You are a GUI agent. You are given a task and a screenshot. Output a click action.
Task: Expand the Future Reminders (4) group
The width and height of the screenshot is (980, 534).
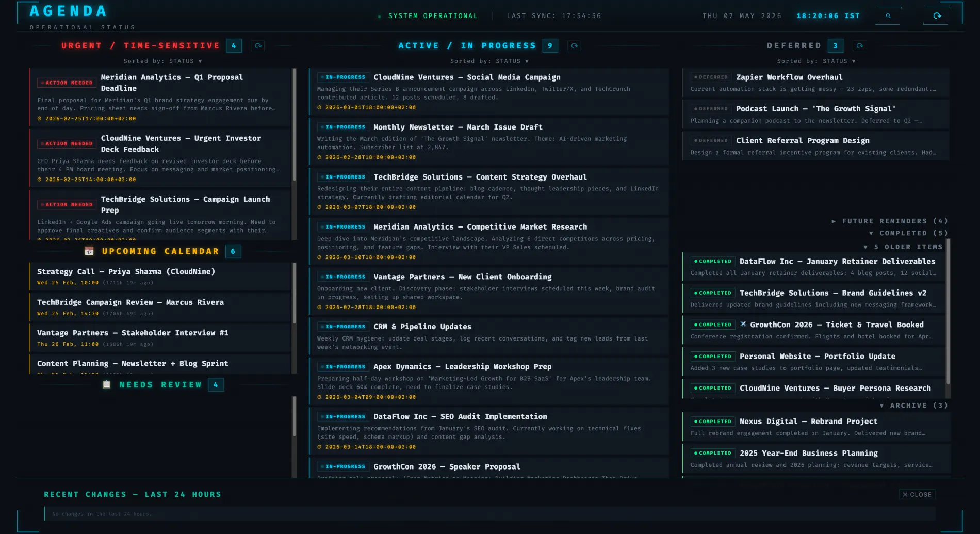tap(890, 221)
